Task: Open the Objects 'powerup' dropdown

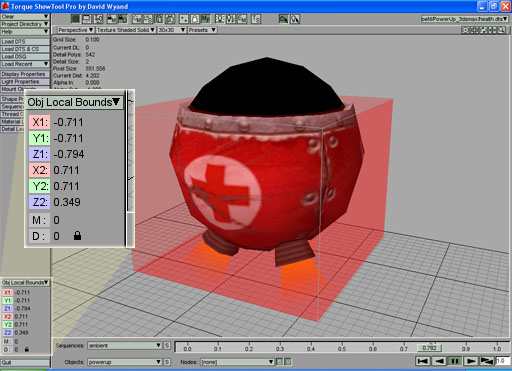Action: (x=125, y=362)
